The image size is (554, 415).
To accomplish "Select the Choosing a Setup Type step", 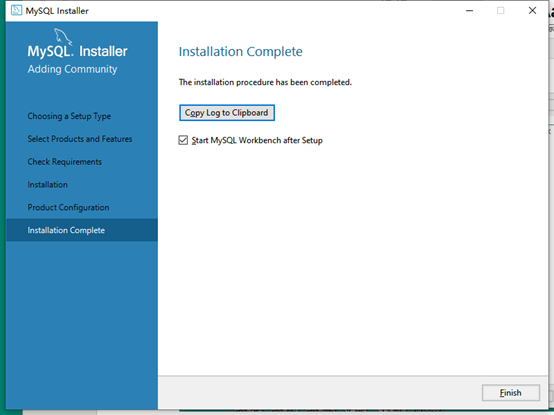I will point(69,116).
